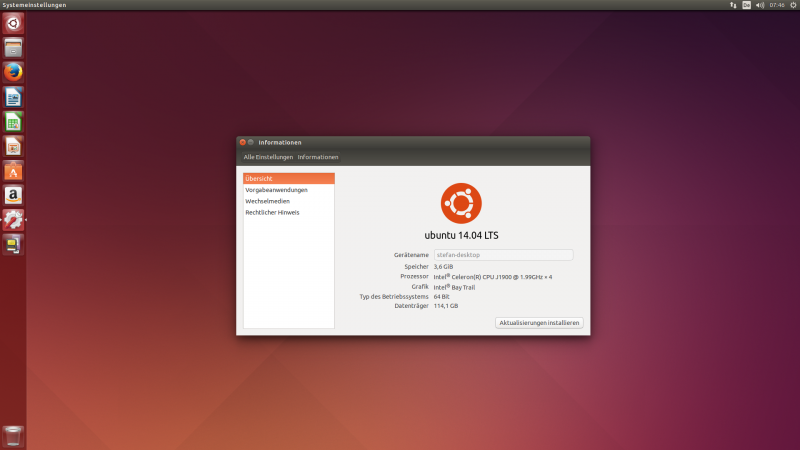This screenshot has height=450, width=800.
Task: Click the System Settings launcher icon
Action: tap(13, 220)
